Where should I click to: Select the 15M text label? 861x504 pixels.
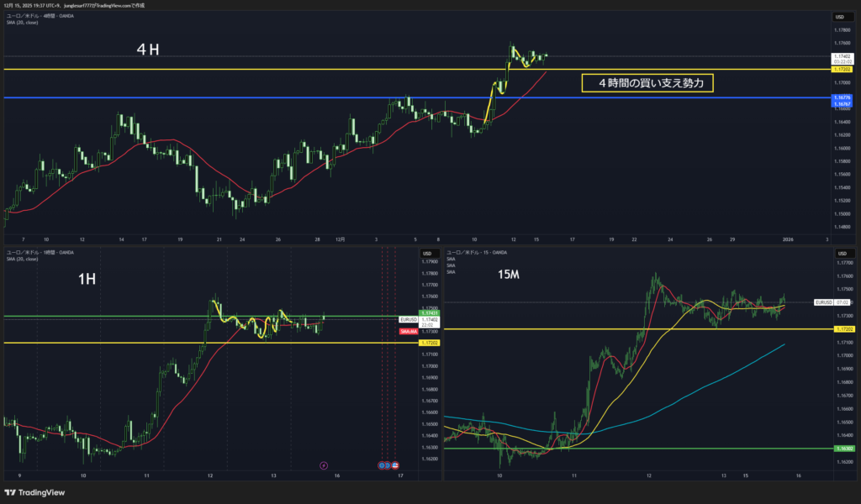[510, 273]
